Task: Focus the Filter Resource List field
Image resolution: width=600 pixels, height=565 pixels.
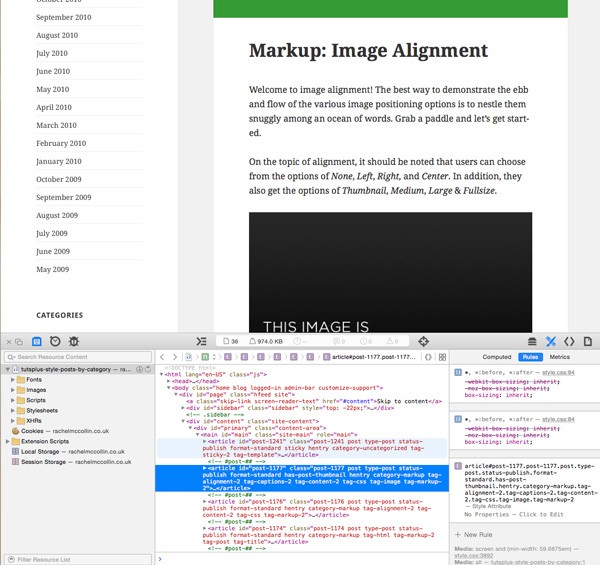Action: 78,559
